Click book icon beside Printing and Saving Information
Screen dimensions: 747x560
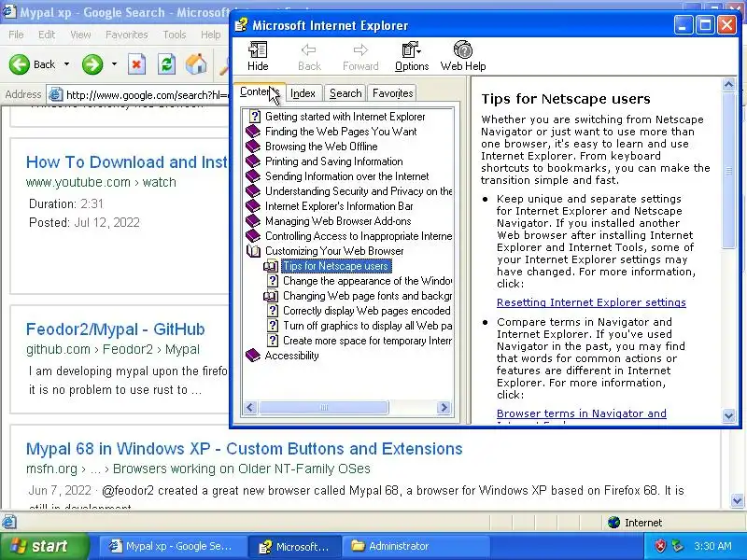coord(253,161)
